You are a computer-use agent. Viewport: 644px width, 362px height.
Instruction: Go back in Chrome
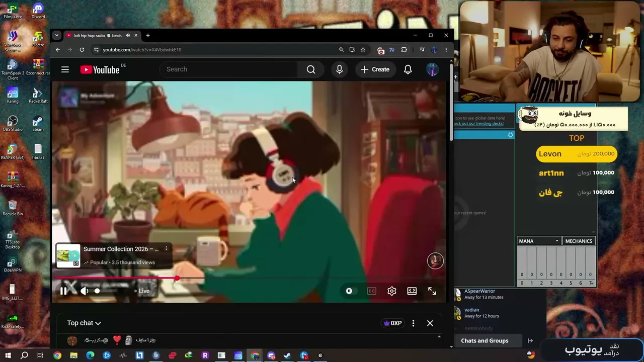(x=58, y=50)
